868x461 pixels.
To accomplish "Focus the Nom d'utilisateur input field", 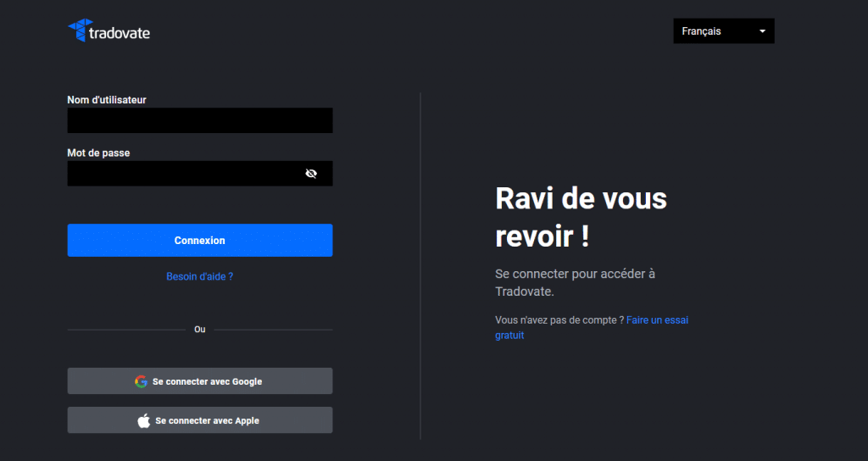I will [x=199, y=120].
